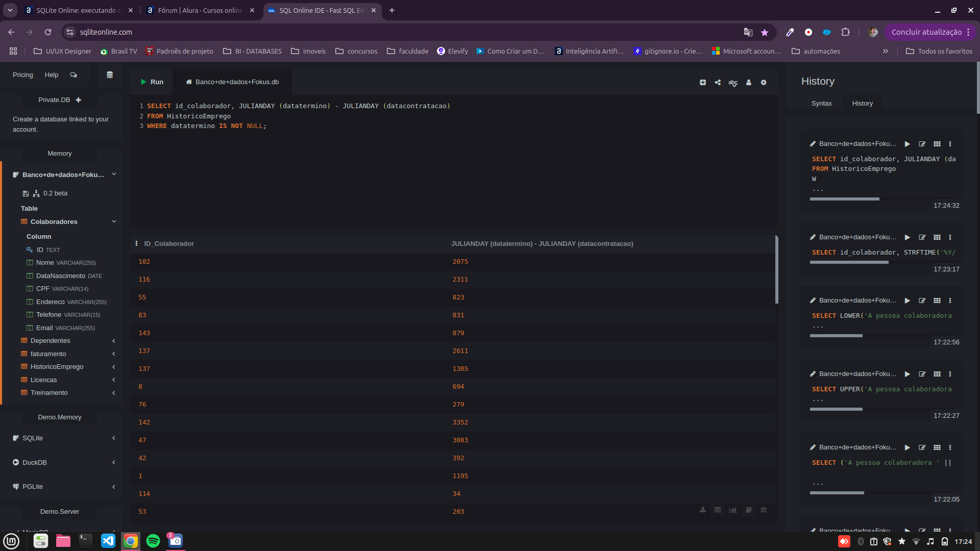Open Spotify from the taskbar

click(153, 541)
